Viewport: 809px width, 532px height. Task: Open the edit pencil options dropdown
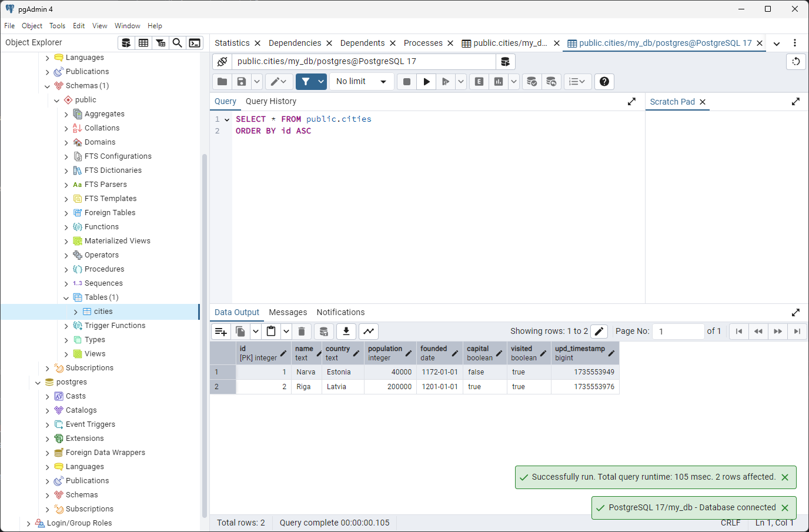click(279, 82)
